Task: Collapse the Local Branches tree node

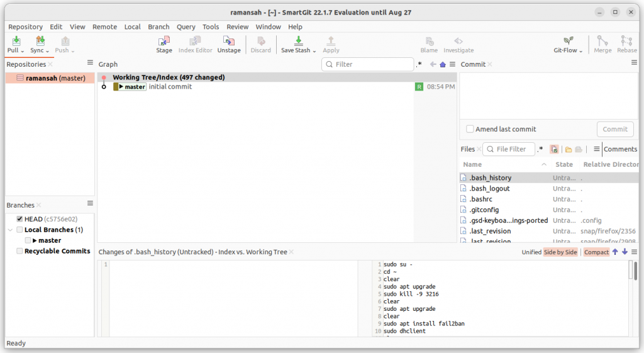Action: click(10, 230)
